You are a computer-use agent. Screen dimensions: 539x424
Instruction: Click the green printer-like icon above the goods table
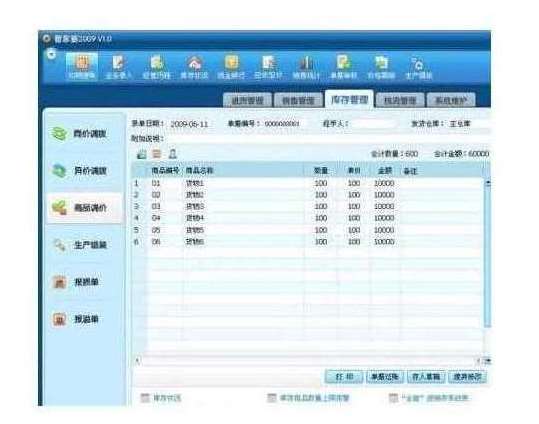(x=141, y=154)
